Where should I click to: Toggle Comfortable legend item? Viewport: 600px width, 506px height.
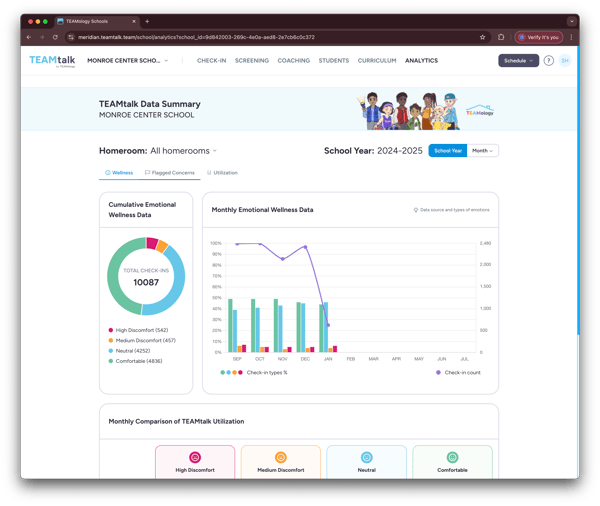point(135,361)
